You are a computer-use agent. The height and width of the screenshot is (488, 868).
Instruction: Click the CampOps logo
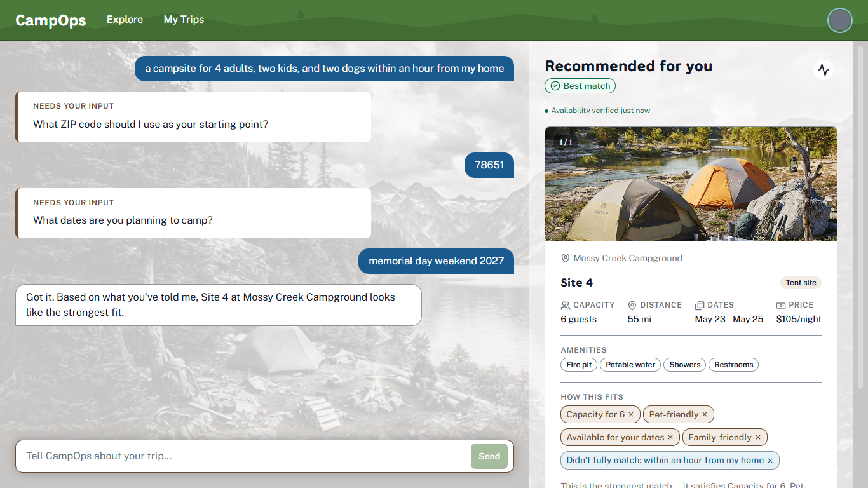point(51,20)
